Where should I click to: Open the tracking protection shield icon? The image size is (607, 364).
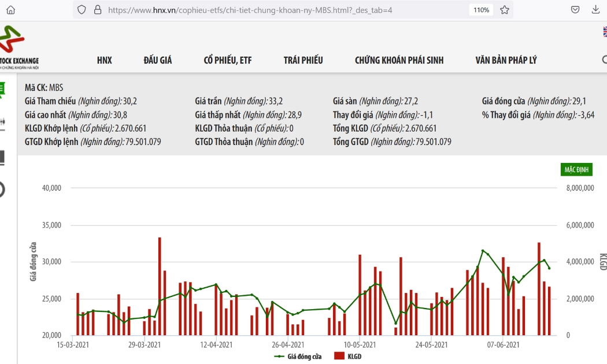point(82,10)
